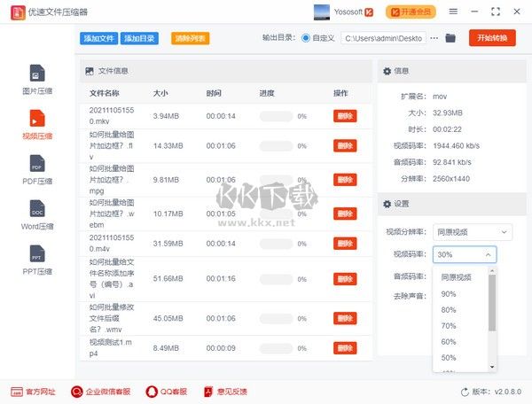This screenshot has width=532, height=404.
Task: Click the dropdown list scrollbar thumb
Action: (492, 303)
